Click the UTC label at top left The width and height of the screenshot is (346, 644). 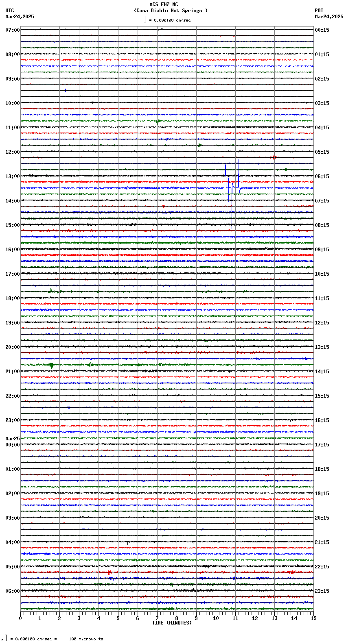(10, 11)
